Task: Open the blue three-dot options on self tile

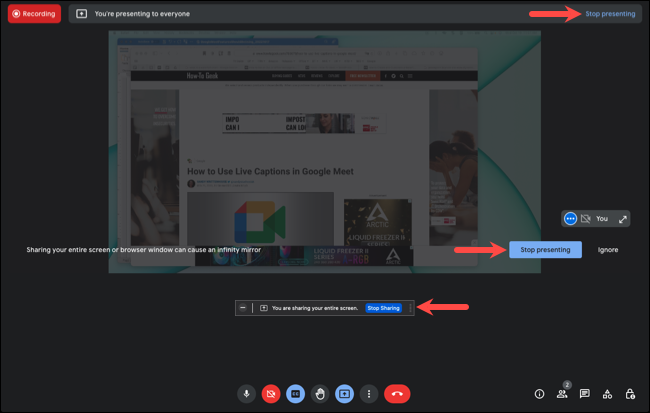Action: (x=570, y=219)
